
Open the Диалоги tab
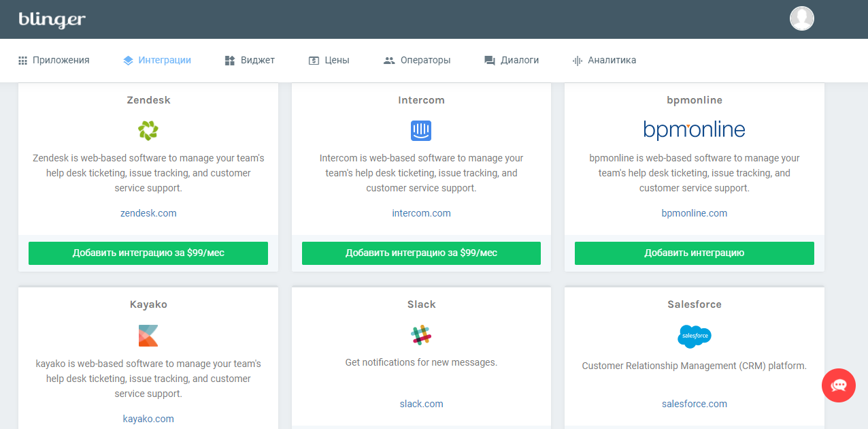point(512,60)
